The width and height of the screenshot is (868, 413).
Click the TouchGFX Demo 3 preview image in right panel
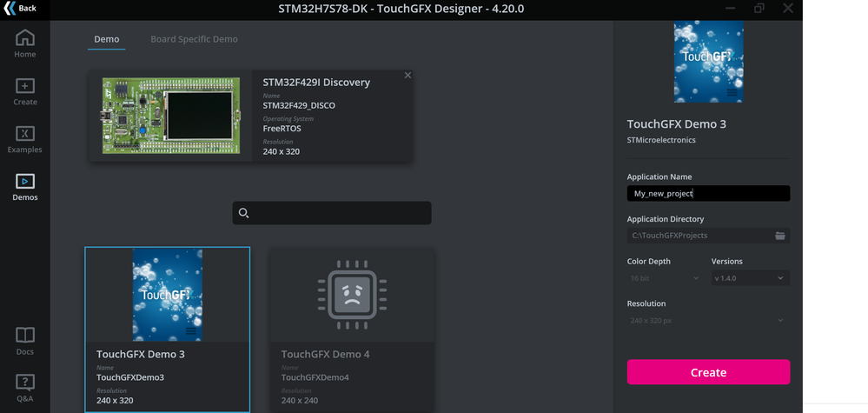tap(708, 62)
